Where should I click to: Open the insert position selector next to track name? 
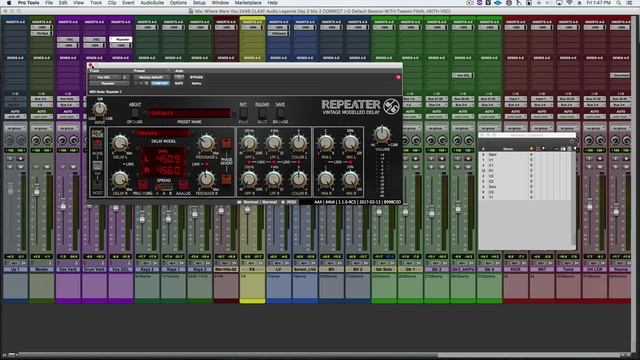point(126,77)
